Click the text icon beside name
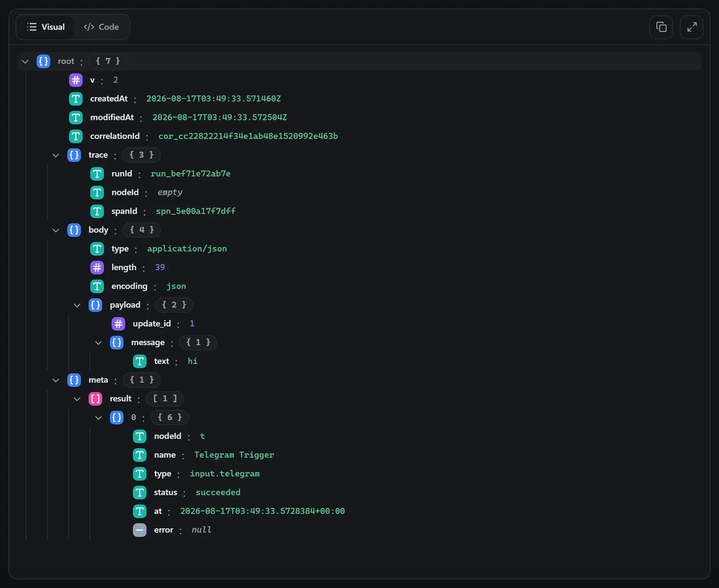Viewport: 719px width, 588px height. click(140, 455)
